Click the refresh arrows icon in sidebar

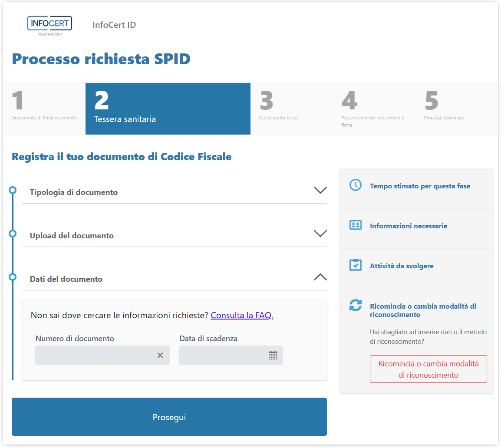tap(355, 306)
